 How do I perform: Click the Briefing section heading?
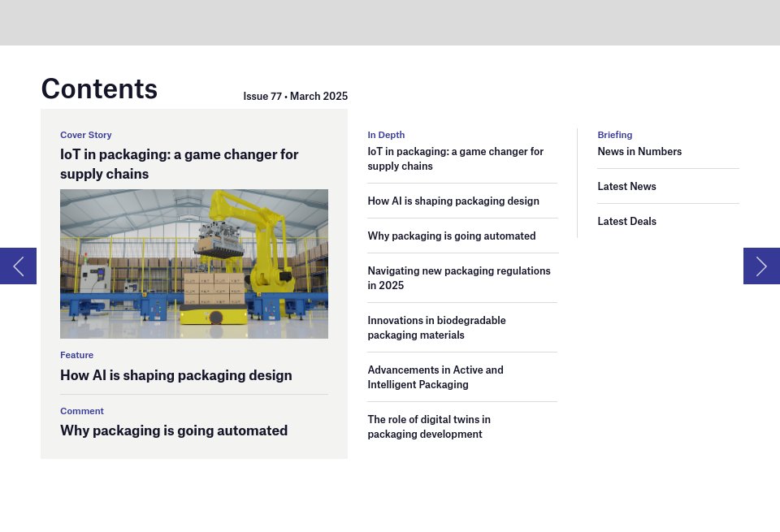(x=614, y=135)
